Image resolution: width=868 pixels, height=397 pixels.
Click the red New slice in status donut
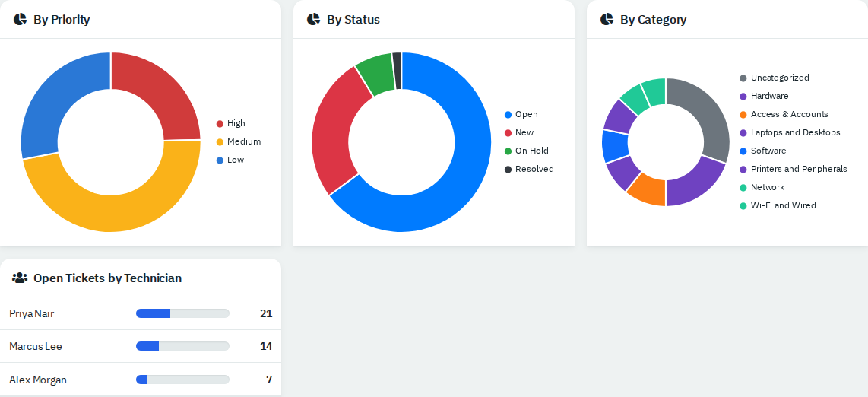[337, 125]
